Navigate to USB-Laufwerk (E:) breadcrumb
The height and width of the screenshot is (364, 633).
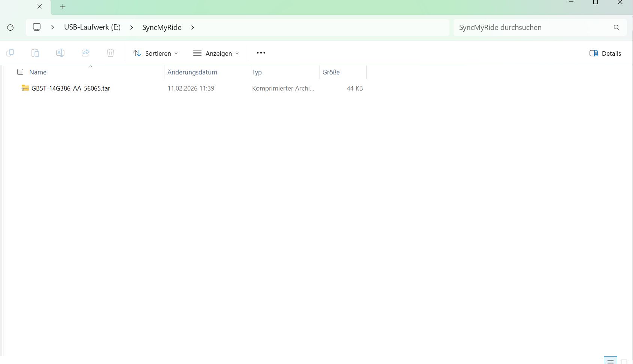(92, 27)
